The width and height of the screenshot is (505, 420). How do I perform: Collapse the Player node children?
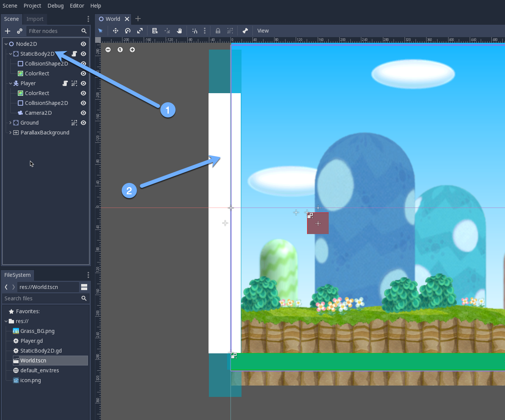(x=11, y=83)
